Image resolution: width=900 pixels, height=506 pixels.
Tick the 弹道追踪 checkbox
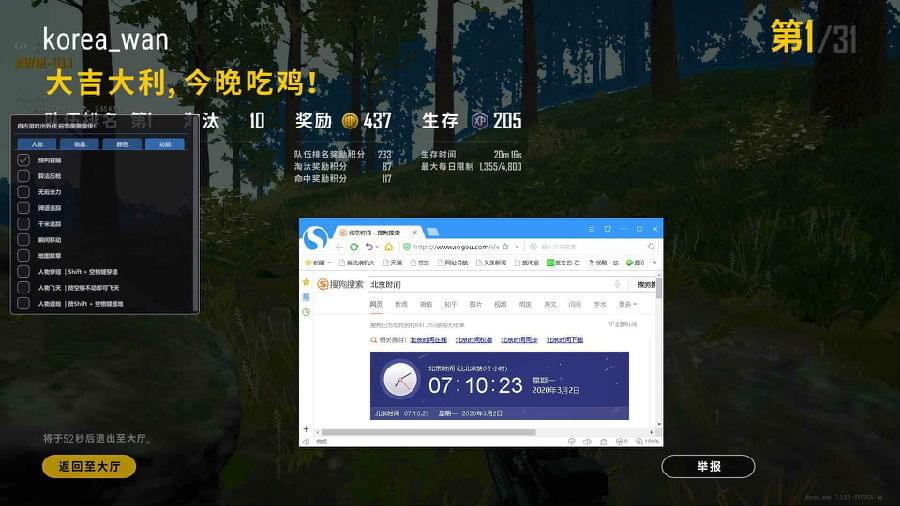point(24,208)
